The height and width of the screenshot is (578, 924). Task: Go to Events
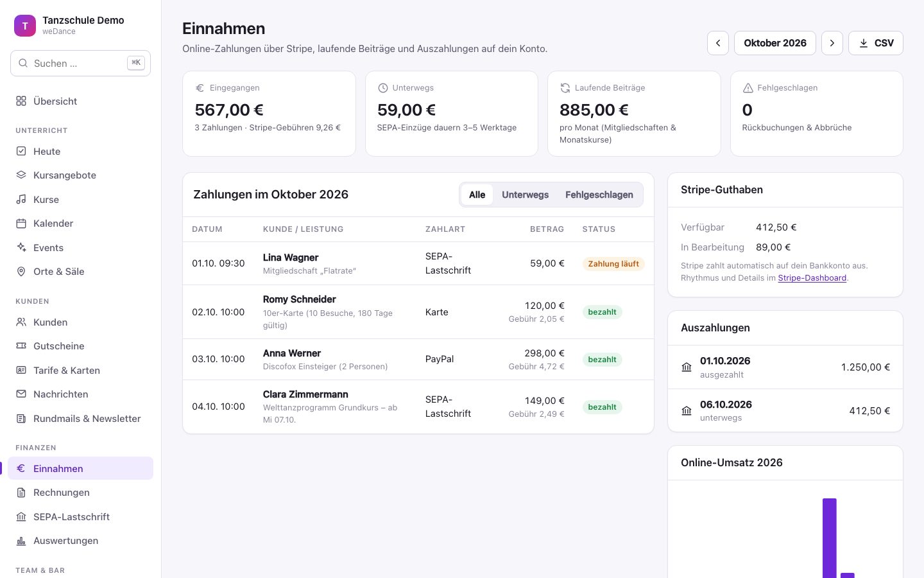[x=80, y=248]
